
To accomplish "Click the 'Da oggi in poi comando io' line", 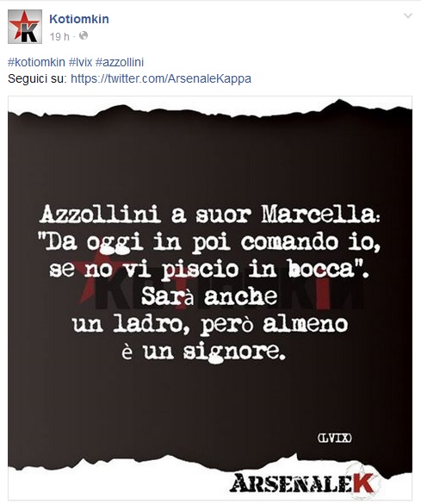I will click(209, 242).
